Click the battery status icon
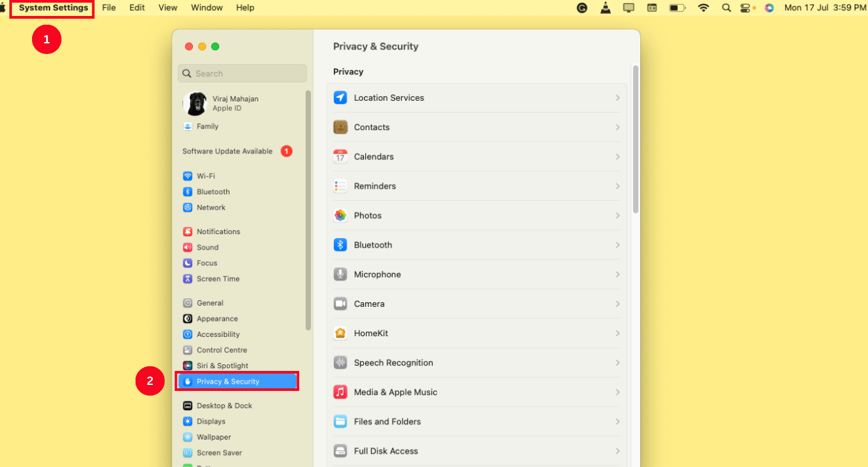Viewport: 868px width, 467px height. coord(678,8)
